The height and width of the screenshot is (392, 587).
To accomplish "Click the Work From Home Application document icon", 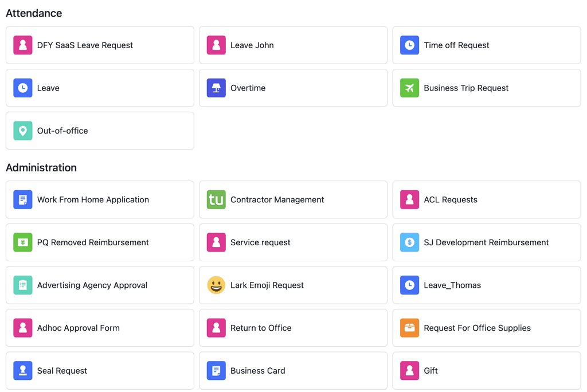I will [22, 199].
